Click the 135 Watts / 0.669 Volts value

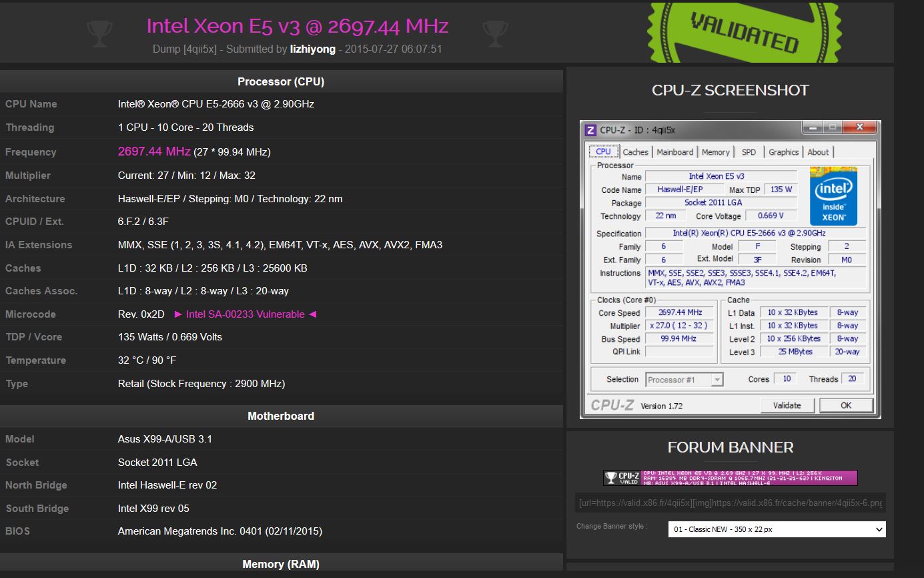pos(170,337)
